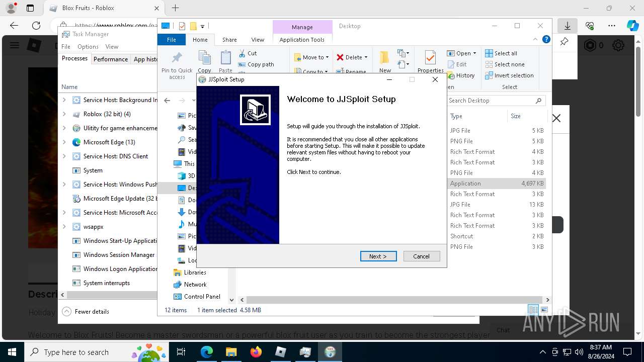644x362 pixels.
Task: Select the Application 4,697 KB row
Action: coord(497,184)
